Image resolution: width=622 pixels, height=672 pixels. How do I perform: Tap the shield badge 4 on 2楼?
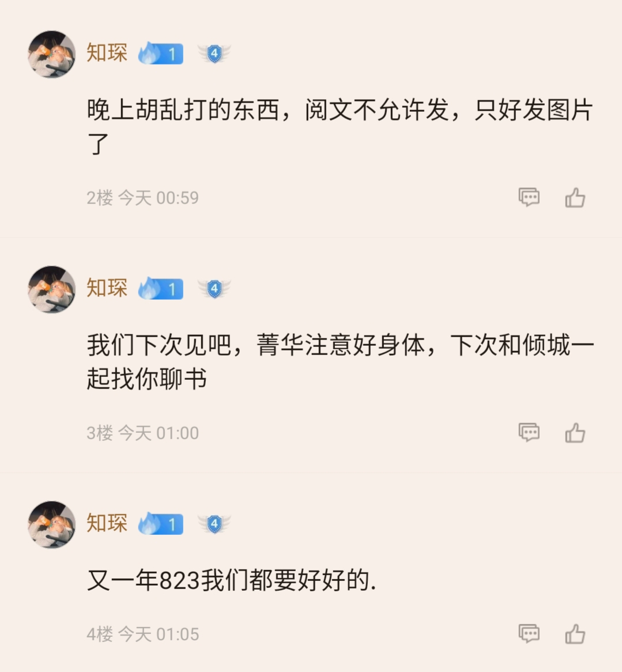[x=214, y=54]
